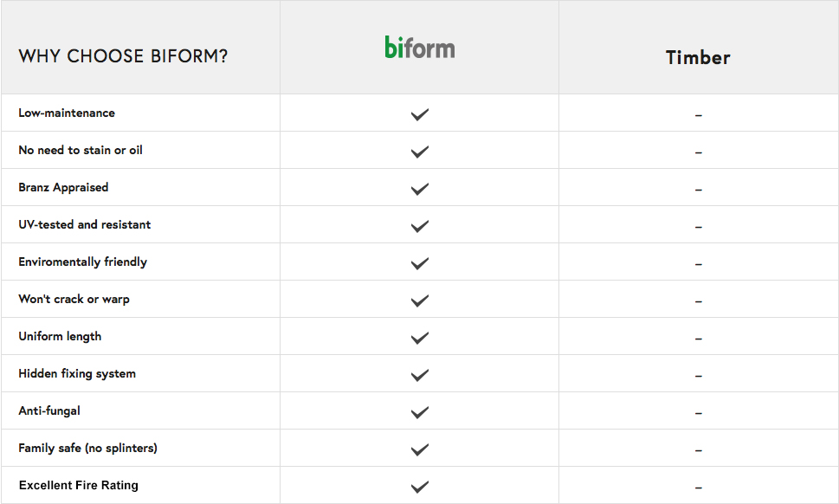
Task: Click the Why Choose Biform heading
Action: pos(123,56)
